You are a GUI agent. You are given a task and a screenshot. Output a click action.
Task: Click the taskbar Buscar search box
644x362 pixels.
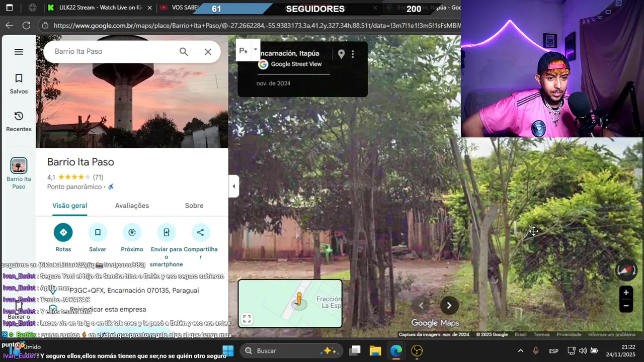point(291,350)
